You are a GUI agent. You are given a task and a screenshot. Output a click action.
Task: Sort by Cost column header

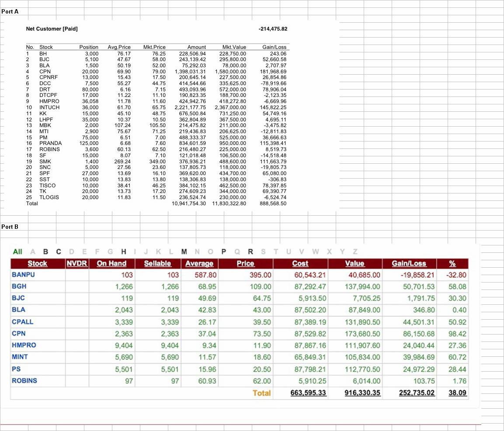click(x=300, y=263)
